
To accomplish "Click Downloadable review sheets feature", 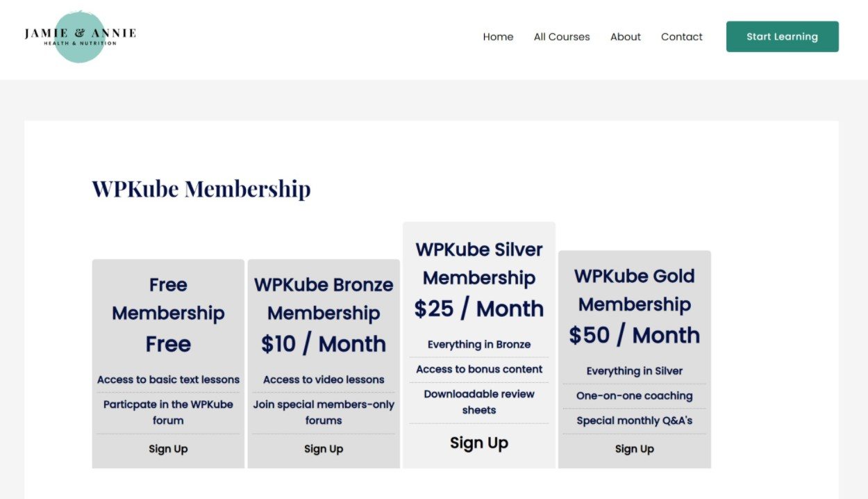I will (x=479, y=402).
